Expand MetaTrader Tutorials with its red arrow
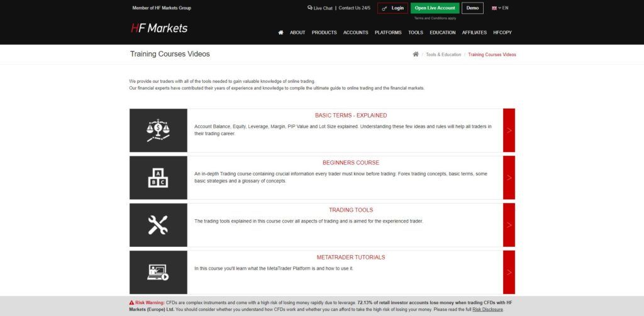This screenshot has height=316, width=644. [509, 272]
